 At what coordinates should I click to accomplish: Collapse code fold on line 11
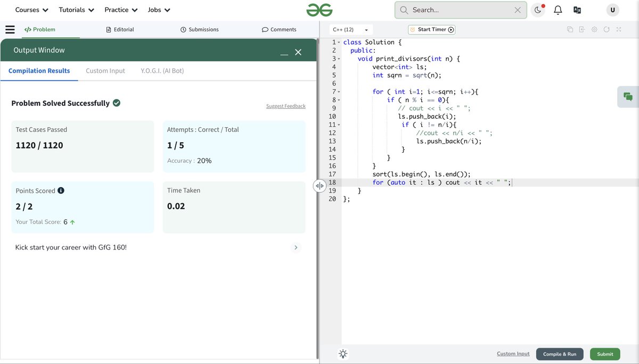[x=339, y=125]
